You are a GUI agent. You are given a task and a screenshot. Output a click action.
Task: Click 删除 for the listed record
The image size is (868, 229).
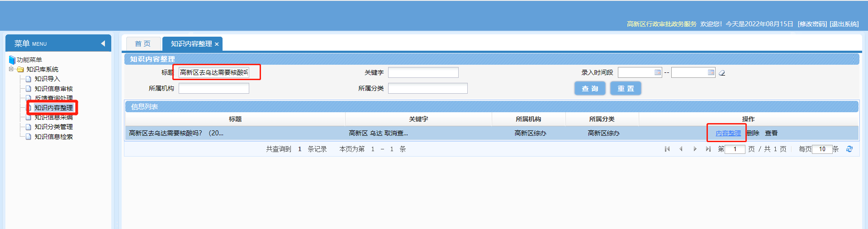point(753,133)
